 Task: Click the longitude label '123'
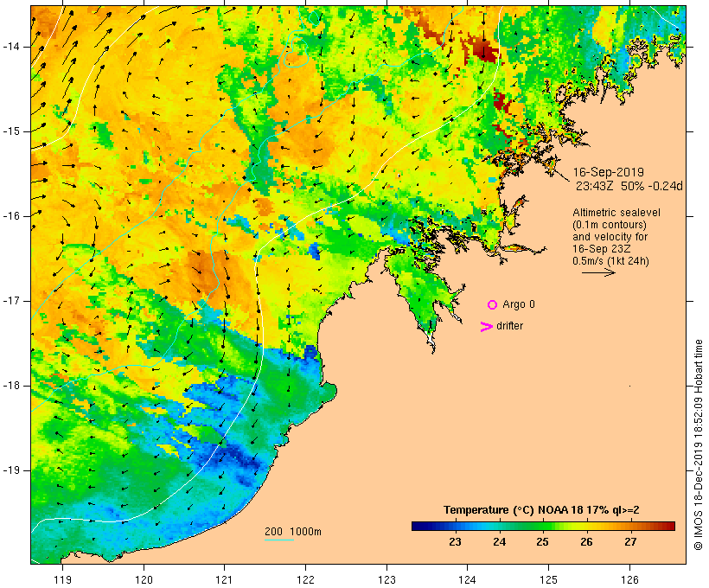(x=386, y=579)
